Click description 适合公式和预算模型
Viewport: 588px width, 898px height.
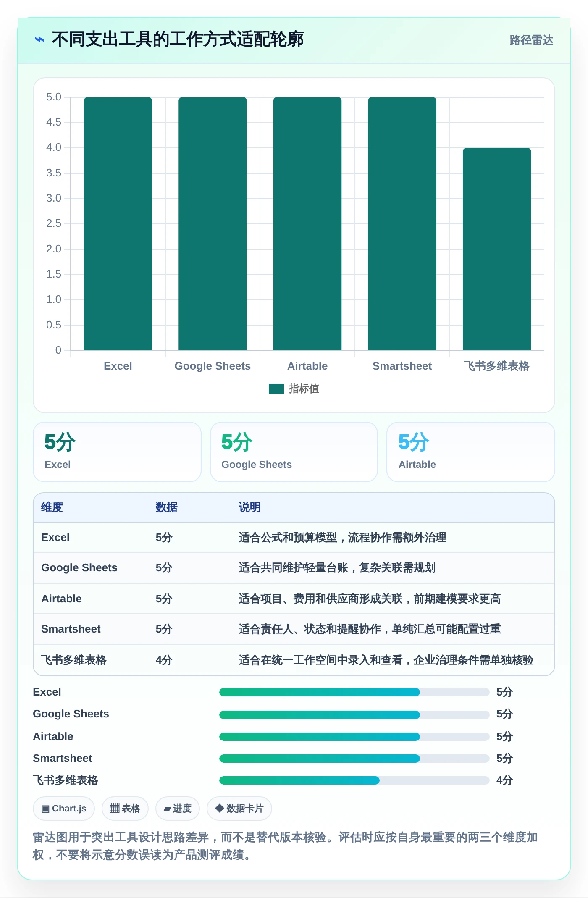click(342, 538)
